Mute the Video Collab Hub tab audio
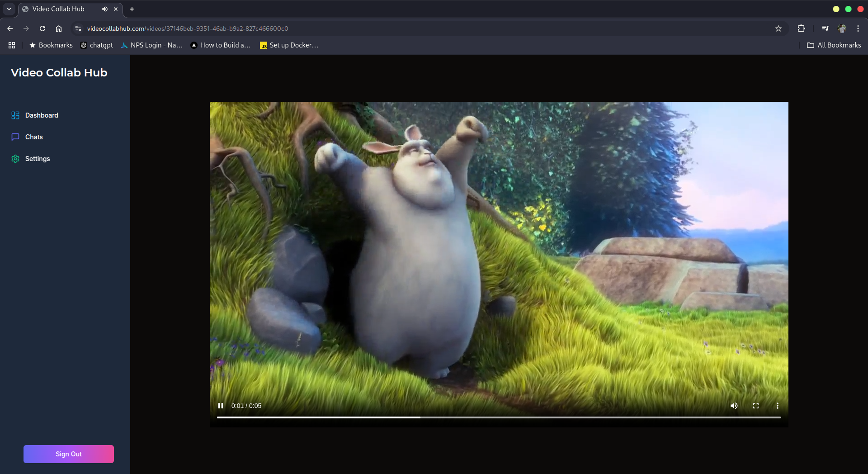 [x=105, y=9]
